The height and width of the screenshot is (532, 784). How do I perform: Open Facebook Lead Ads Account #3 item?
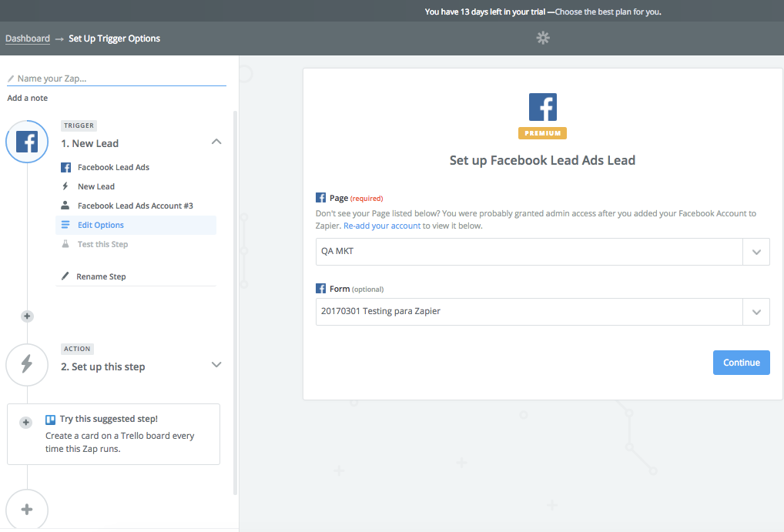coord(135,206)
